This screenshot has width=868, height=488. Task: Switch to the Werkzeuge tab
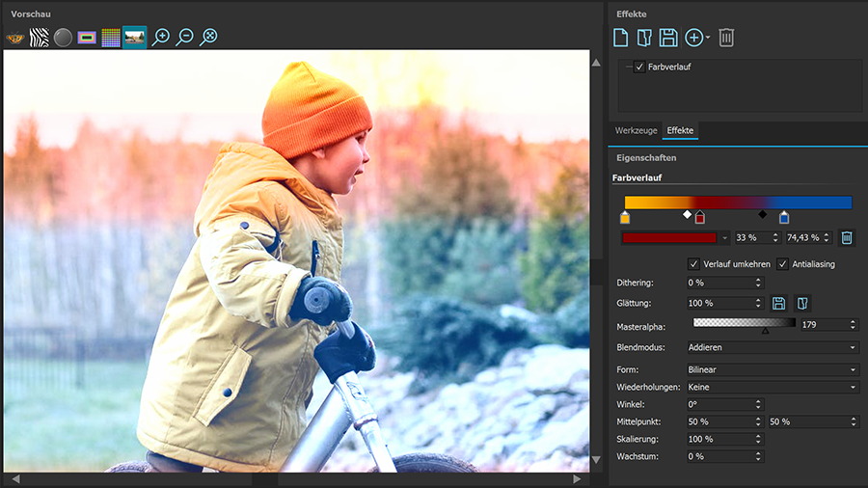click(636, 130)
